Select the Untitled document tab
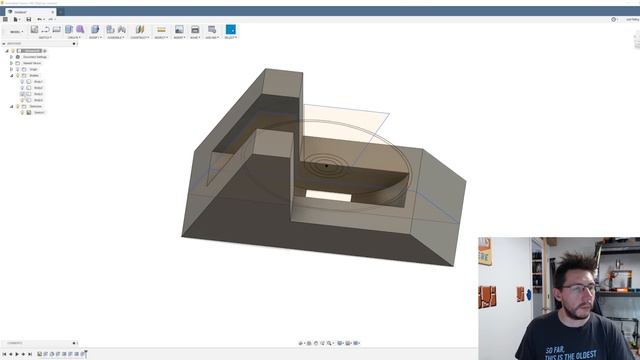 click(x=30, y=12)
